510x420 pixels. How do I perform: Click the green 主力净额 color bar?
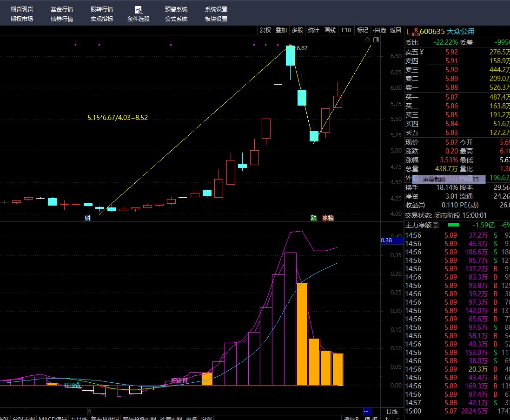coord(454,225)
